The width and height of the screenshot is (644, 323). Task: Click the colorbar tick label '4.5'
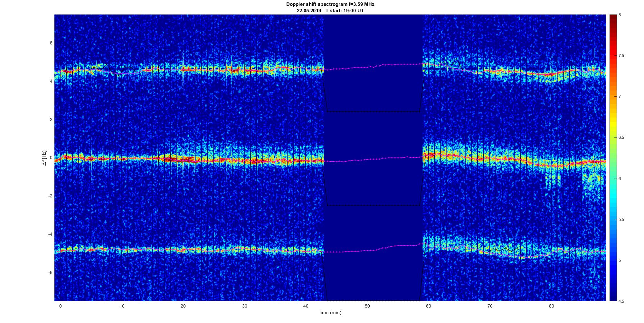tap(621, 301)
